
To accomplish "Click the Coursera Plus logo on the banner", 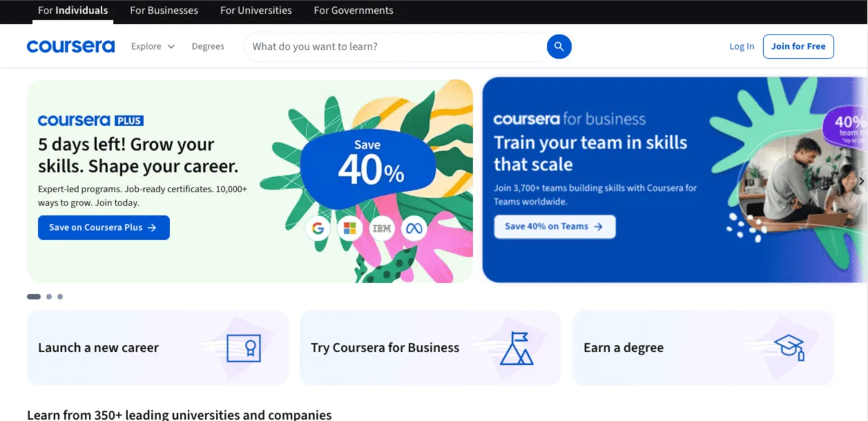I will click(91, 121).
